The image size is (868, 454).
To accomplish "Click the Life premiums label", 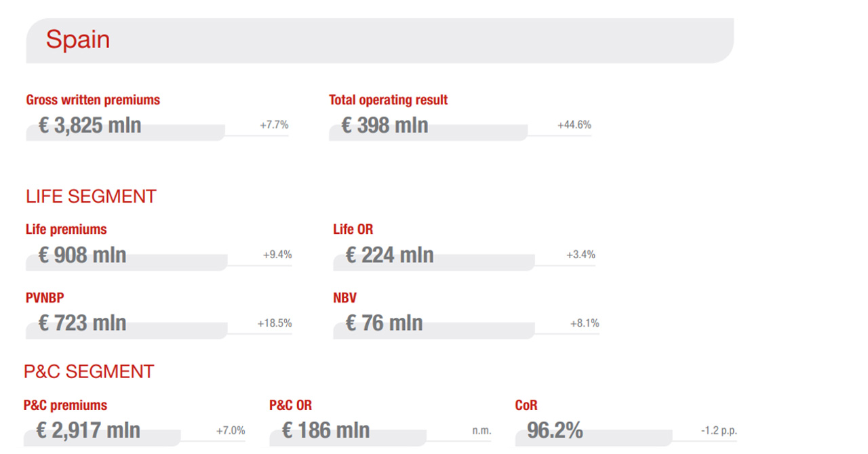I will (66, 229).
